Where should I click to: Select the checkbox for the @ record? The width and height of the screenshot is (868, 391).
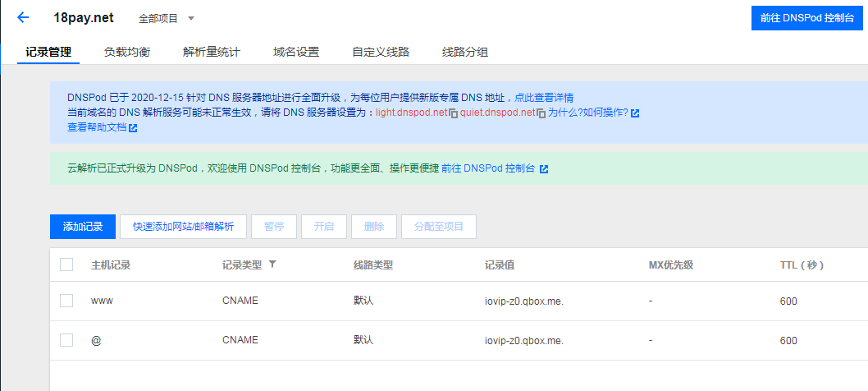[x=66, y=340]
